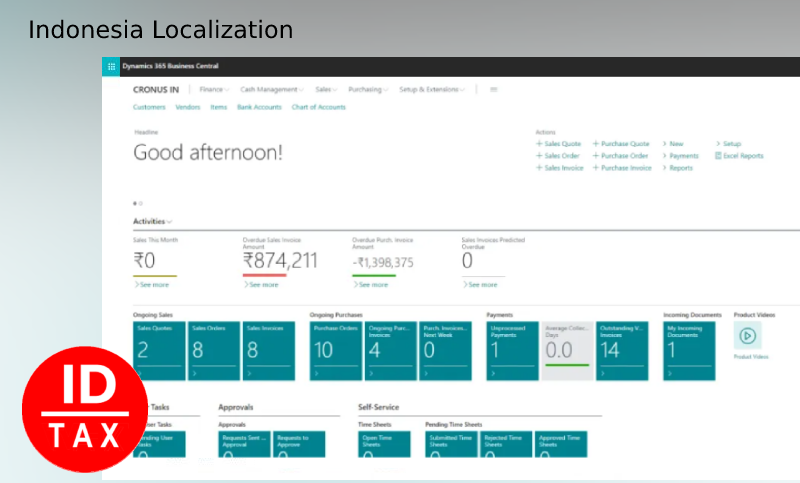This screenshot has width=800, height=483.
Task: Create a new Sales Invoice
Action: pyautogui.click(x=559, y=168)
